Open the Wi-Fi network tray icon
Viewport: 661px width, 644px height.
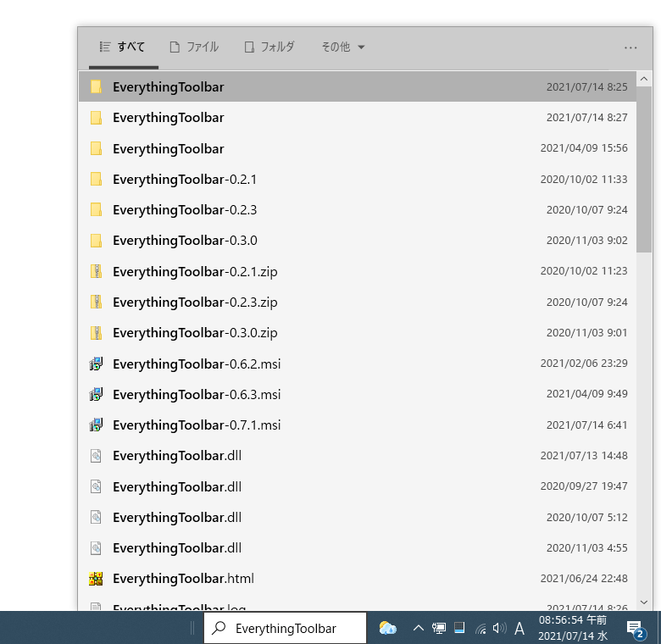click(x=480, y=629)
